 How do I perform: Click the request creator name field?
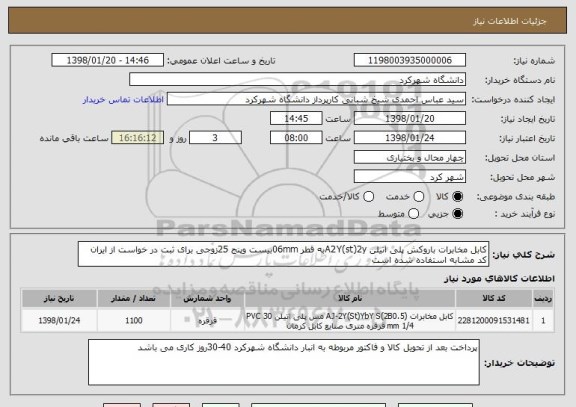316,99
